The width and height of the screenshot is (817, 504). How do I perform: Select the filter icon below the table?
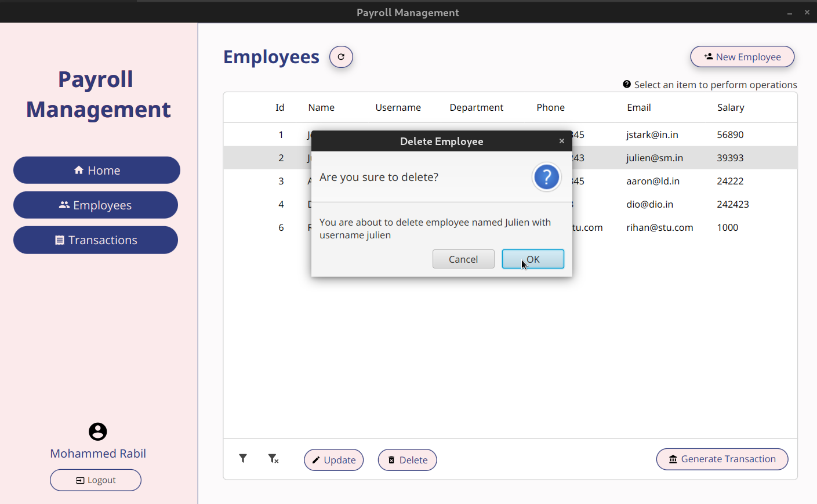[243, 458]
